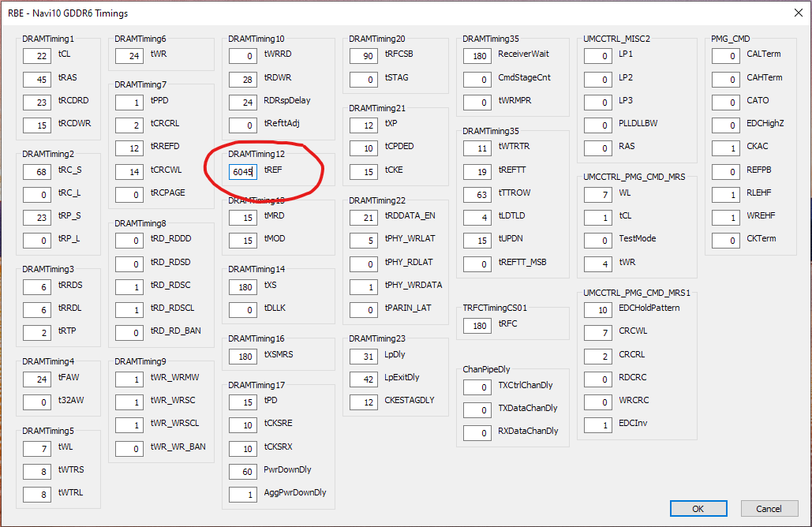This screenshot has width=812, height=527.
Task: Click the tRFCSB value box
Action: click(363, 56)
